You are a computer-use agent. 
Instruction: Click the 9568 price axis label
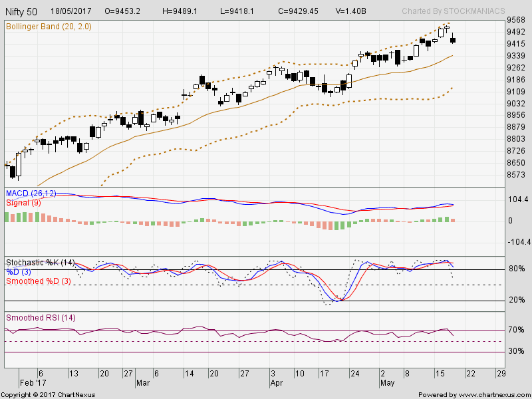tap(516, 20)
